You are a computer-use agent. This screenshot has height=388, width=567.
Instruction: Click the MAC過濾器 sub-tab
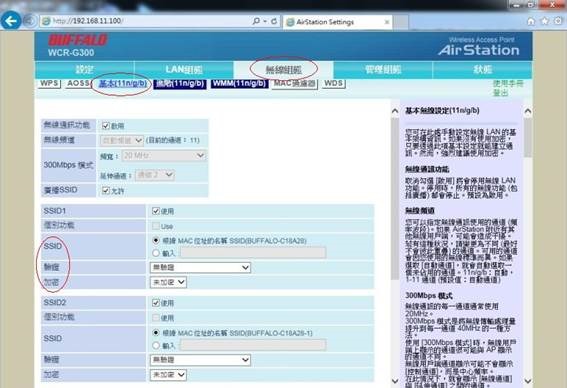(x=295, y=84)
